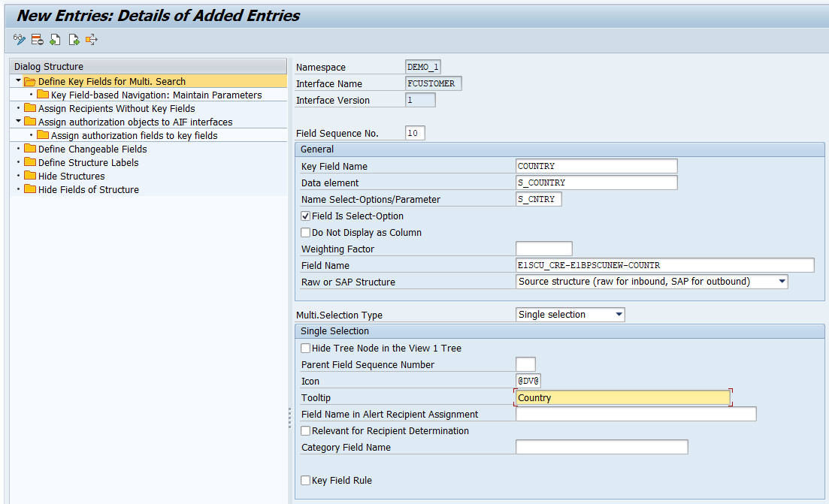
Task: Click the Icon field containing @DV@
Action: (528, 381)
